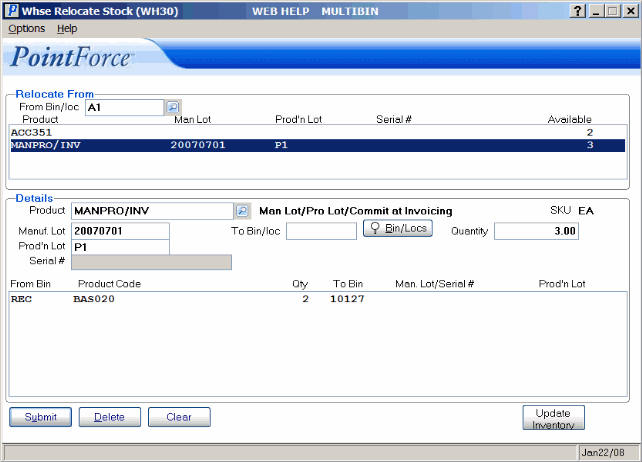Click the disabled Serial # field

click(151, 262)
